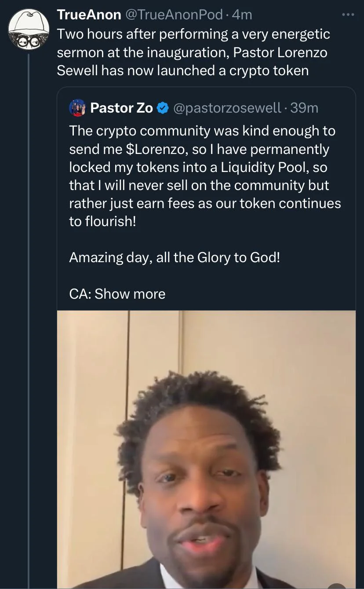The width and height of the screenshot is (364, 589).
Task: Open the Pastor Zo display name
Action: [x=121, y=108]
